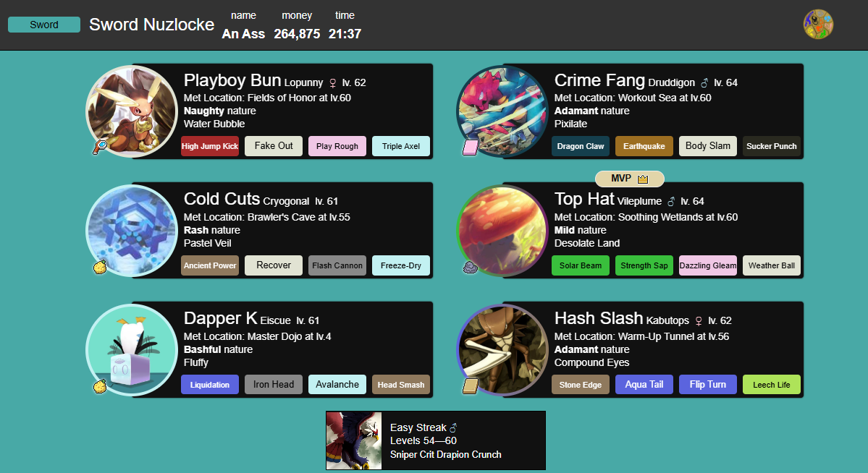Select the Flip Turn move
This screenshot has width=868, height=473.
click(x=708, y=385)
